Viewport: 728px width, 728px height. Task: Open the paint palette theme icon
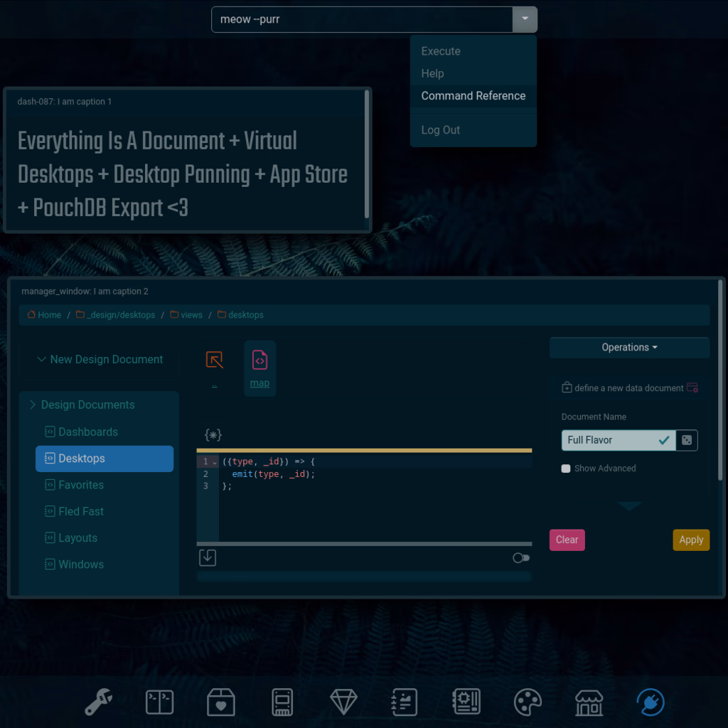[528, 702]
